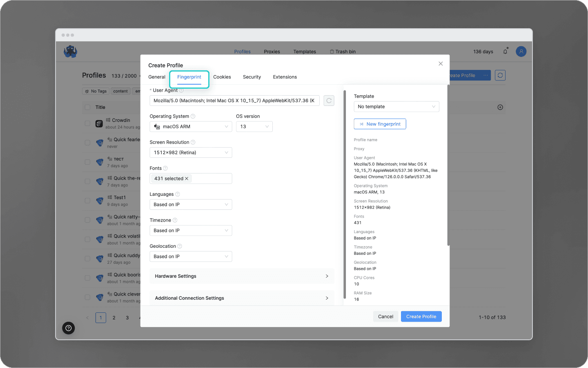Click the app logo in top left
Viewport: 588px width, 368px height.
click(x=71, y=52)
